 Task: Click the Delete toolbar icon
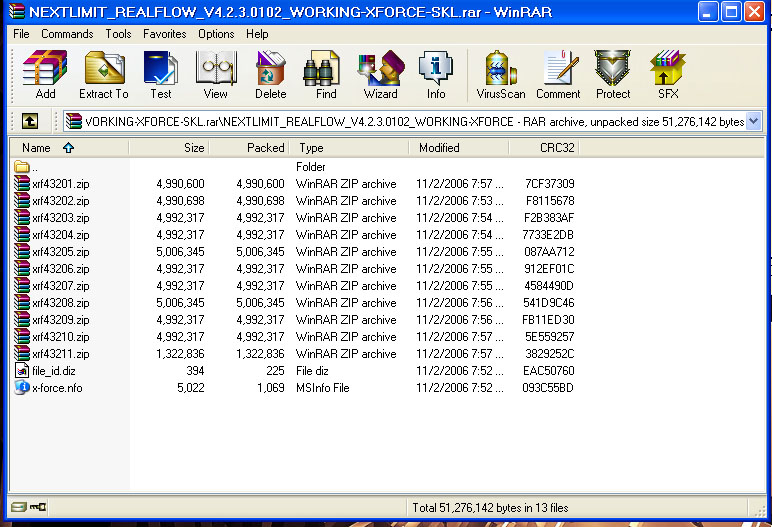pyautogui.click(x=270, y=74)
